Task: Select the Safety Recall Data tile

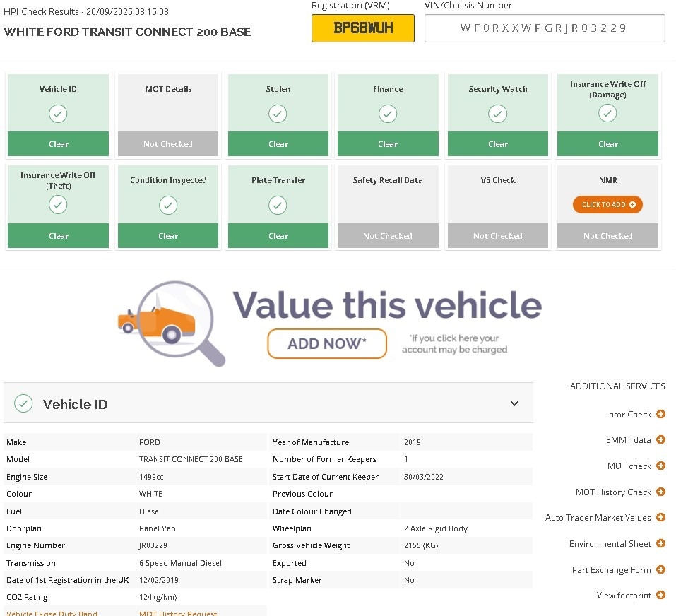Action: (x=388, y=206)
